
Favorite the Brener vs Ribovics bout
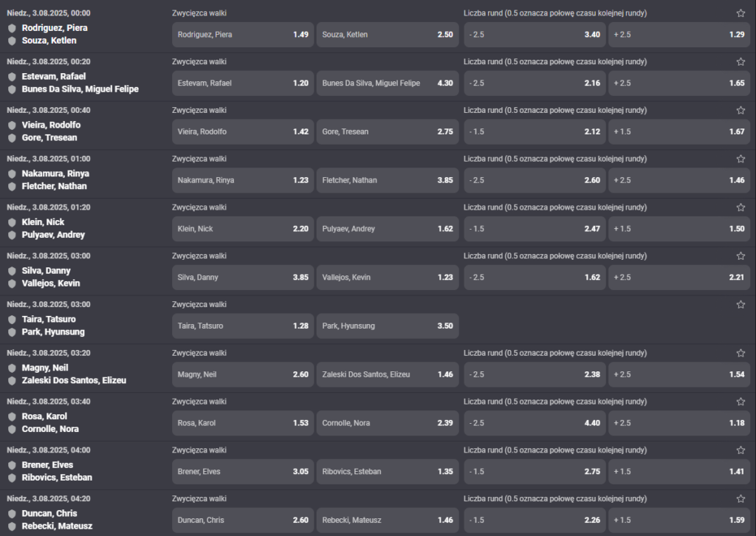[740, 450]
